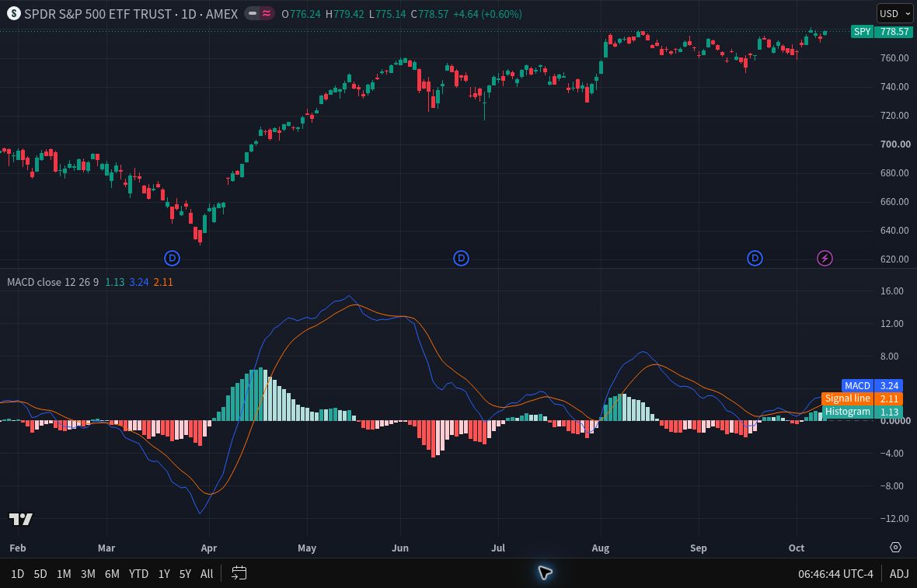Viewport: 917px width, 588px height.
Task: Click the orange Signal line label 2.11
Action: click(862, 398)
